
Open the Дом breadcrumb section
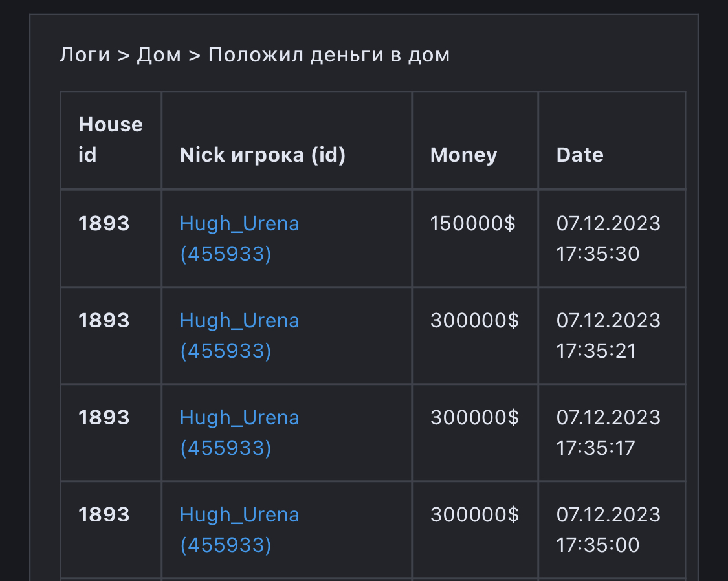tap(159, 55)
